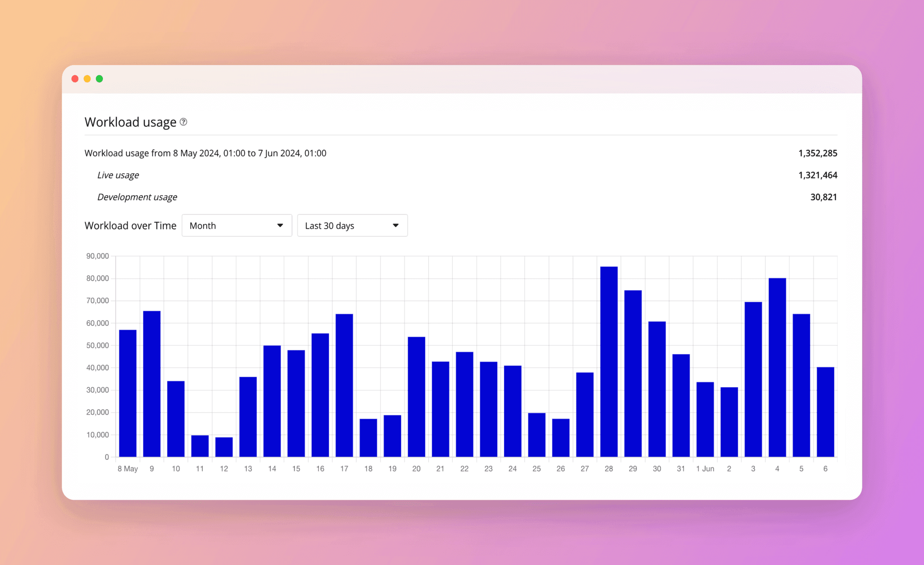Viewport: 924px width, 565px height.
Task: Open the Month granularity dropdown
Action: [x=237, y=225]
